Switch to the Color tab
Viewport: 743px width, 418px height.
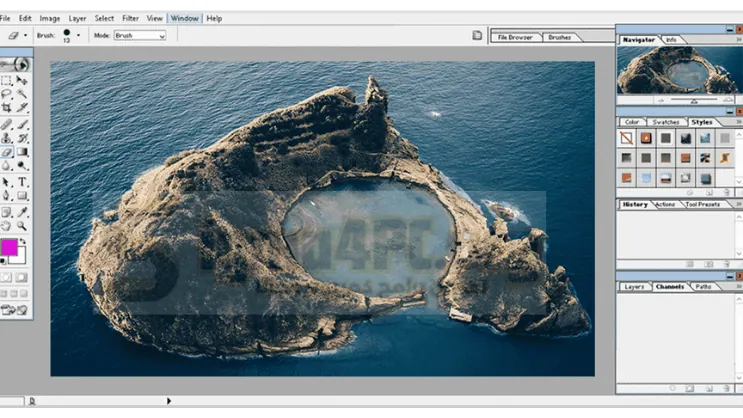pyautogui.click(x=632, y=122)
